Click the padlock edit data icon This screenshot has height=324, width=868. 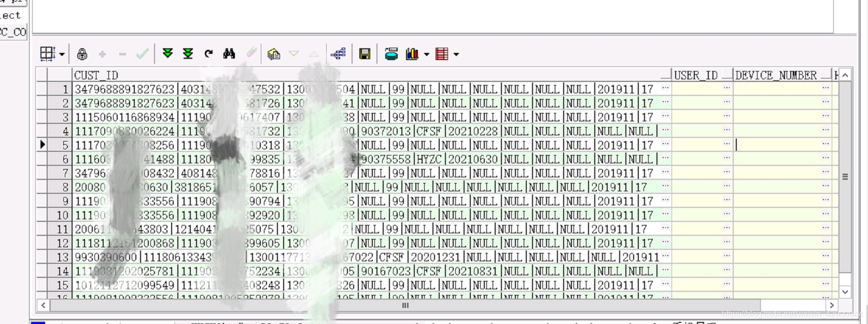[82, 54]
